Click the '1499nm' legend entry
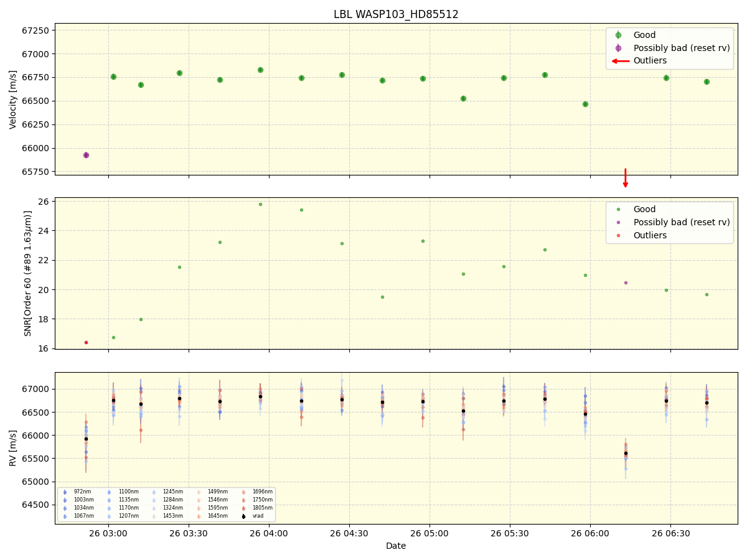This screenshot has height=560, width=747. [x=218, y=492]
